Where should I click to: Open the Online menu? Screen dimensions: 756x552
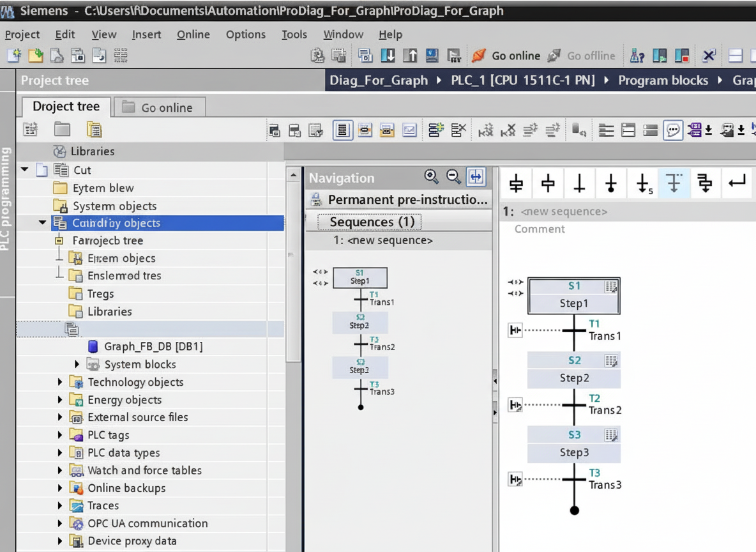coord(193,34)
